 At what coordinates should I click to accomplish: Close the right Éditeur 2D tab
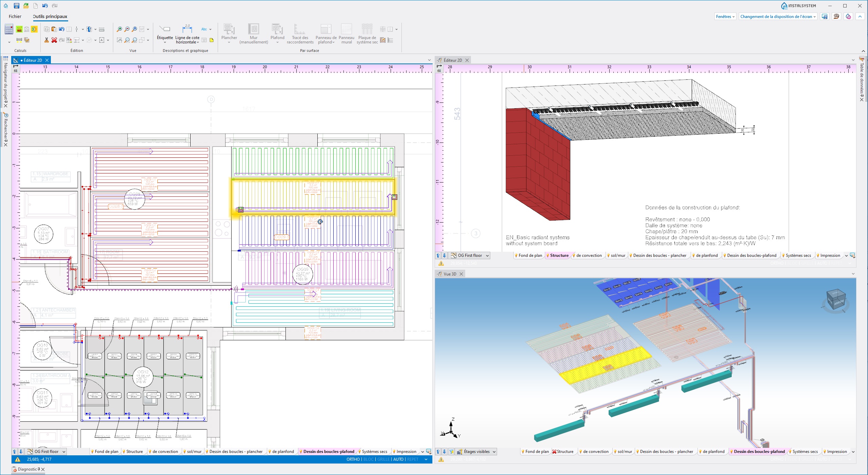[x=467, y=60]
